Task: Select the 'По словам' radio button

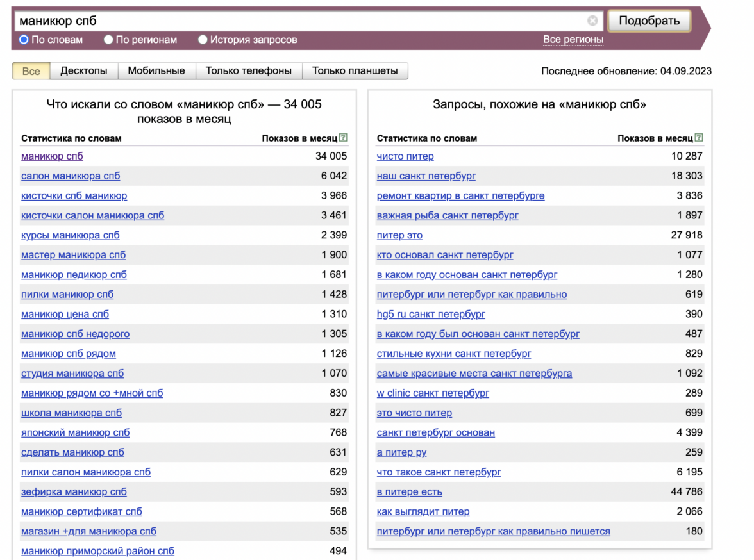Action: point(24,40)
